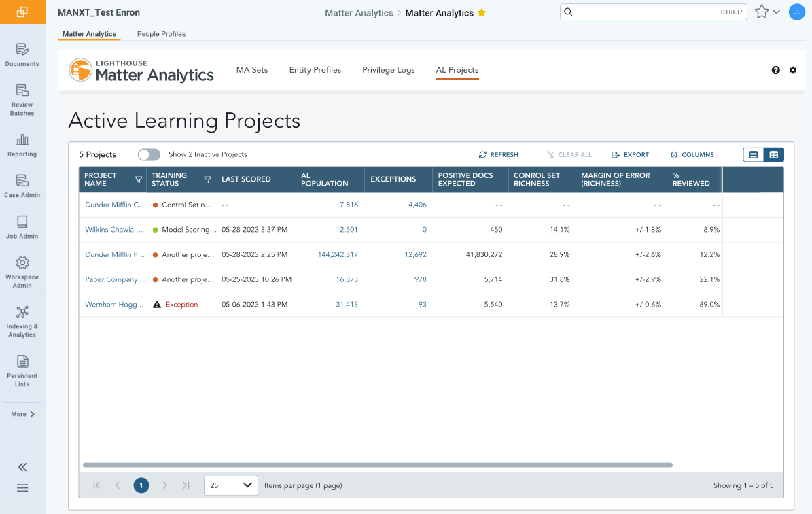Viewport: 812px width, 514px height.
Task: Open exceptions count 4,406 link
Action: click(417, 205)
